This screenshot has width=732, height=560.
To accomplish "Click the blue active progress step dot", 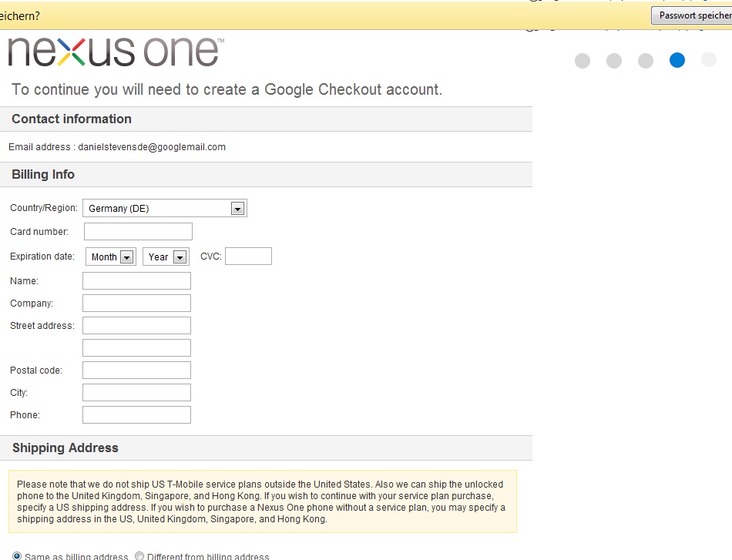I will [x=677, y=60].
